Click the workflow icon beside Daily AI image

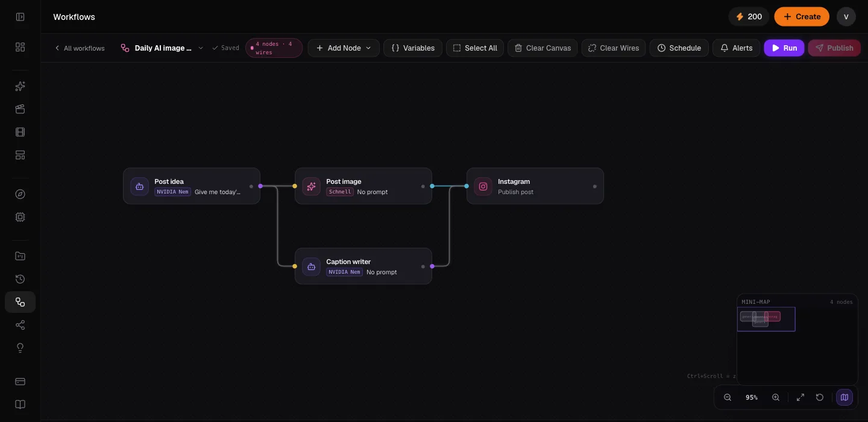(x=125, y=48)
